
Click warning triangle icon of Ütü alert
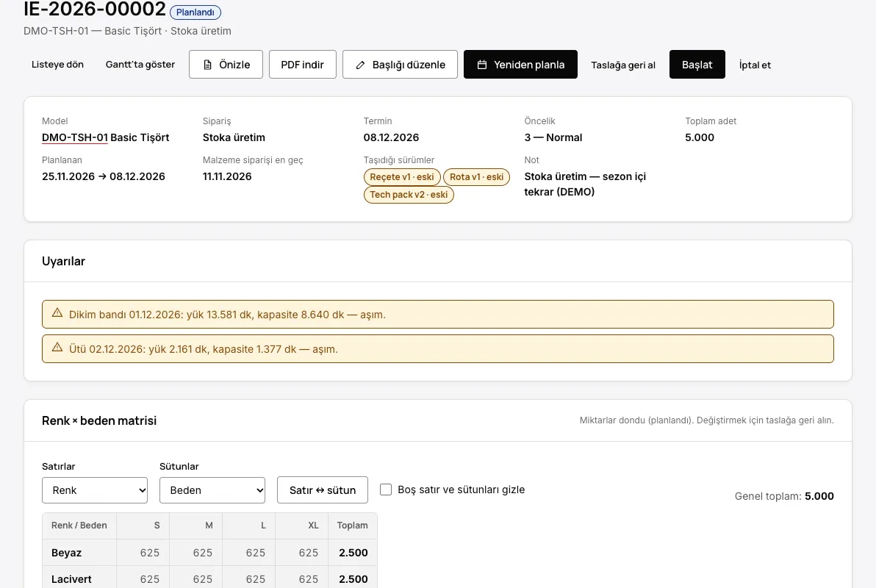click(57, 348)
